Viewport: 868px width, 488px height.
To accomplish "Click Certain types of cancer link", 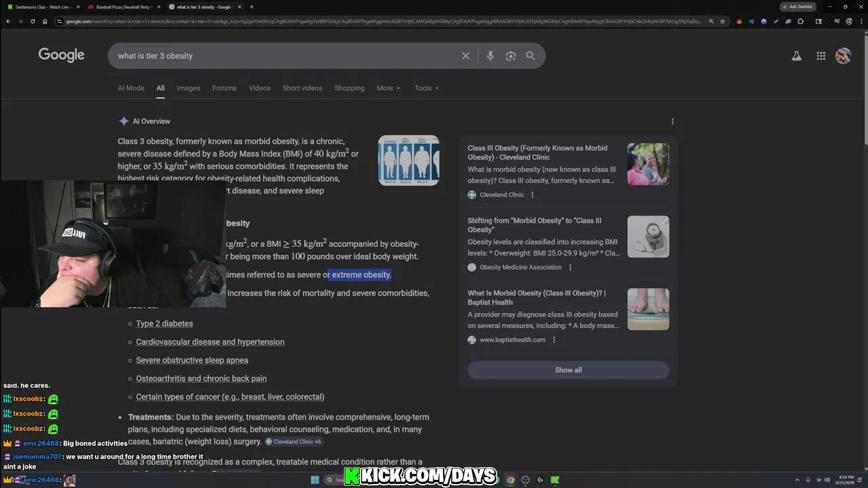I will click(x=230, y=397).
